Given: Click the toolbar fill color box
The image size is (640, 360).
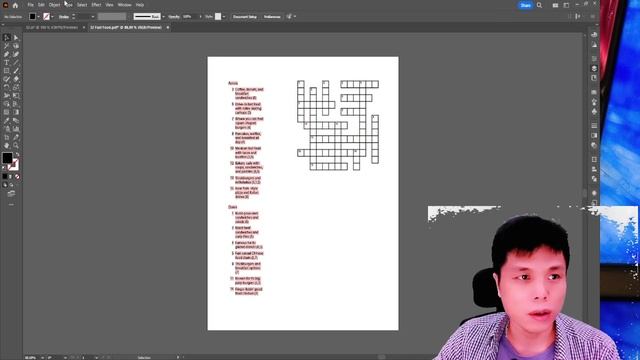Looking at the screenshot, I should pyautogui.click(x=7, y=158).
